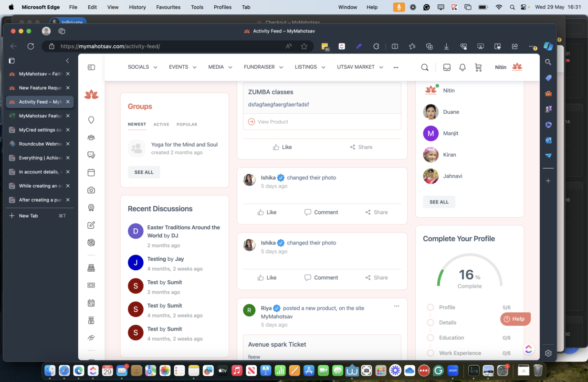Open the location pin sidebar icon
The width and height of the screenshot is (588, 382).
point(91,120)
